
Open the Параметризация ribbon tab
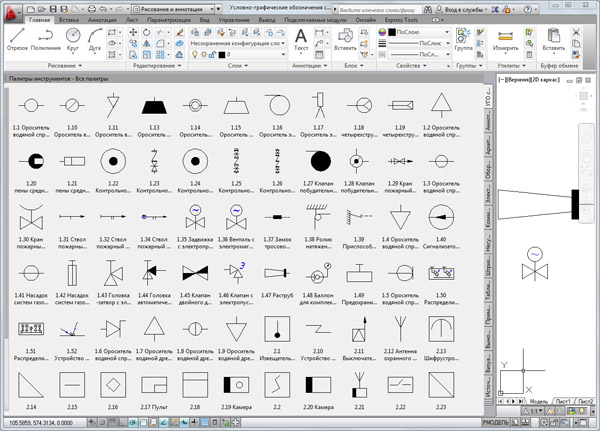pos(167,19)
